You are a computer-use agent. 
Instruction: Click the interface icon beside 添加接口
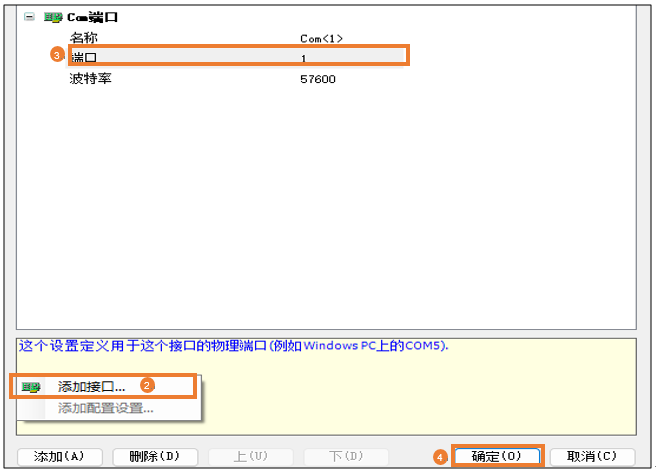click(32, 386)
